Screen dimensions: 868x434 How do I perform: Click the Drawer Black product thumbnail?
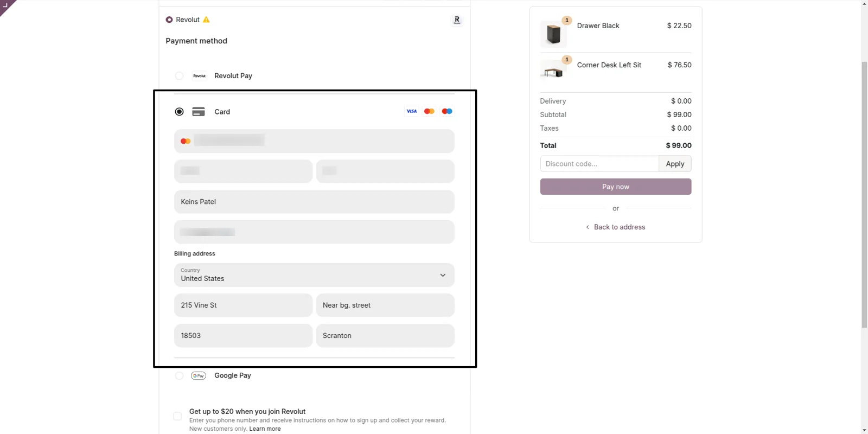pyautogui.click(x=553, y=34)
